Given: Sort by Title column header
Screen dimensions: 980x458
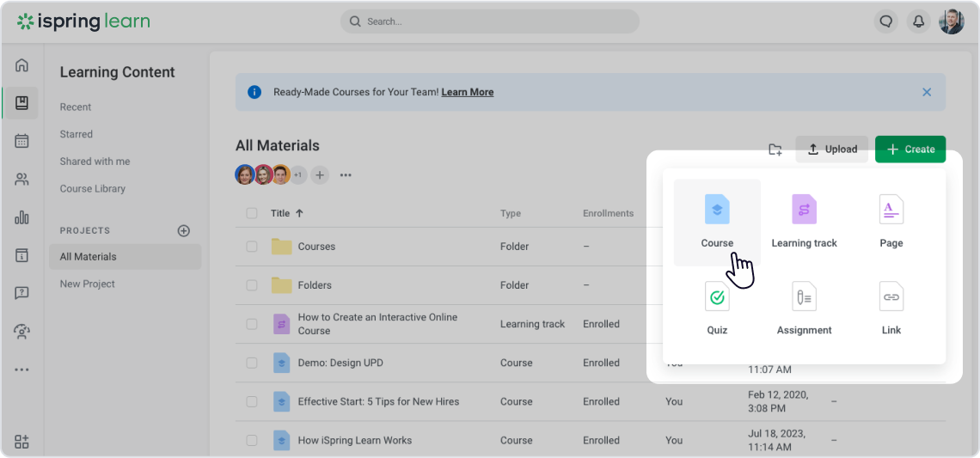Looking at the screenshot, I should click(x=287, y=213).
